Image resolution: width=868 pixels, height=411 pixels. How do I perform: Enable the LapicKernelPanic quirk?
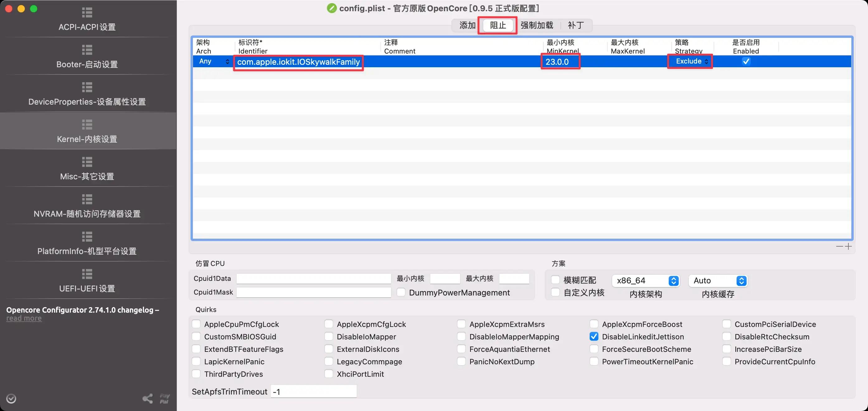(x=196, y=361)
